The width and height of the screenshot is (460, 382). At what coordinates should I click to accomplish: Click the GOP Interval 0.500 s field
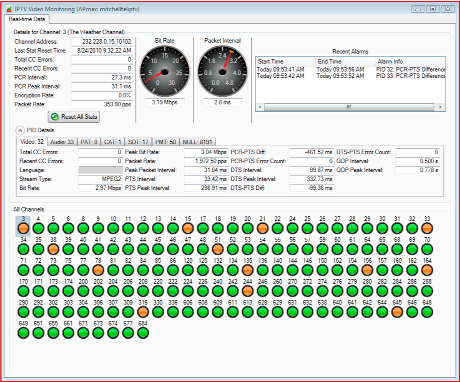pos(417,161)
